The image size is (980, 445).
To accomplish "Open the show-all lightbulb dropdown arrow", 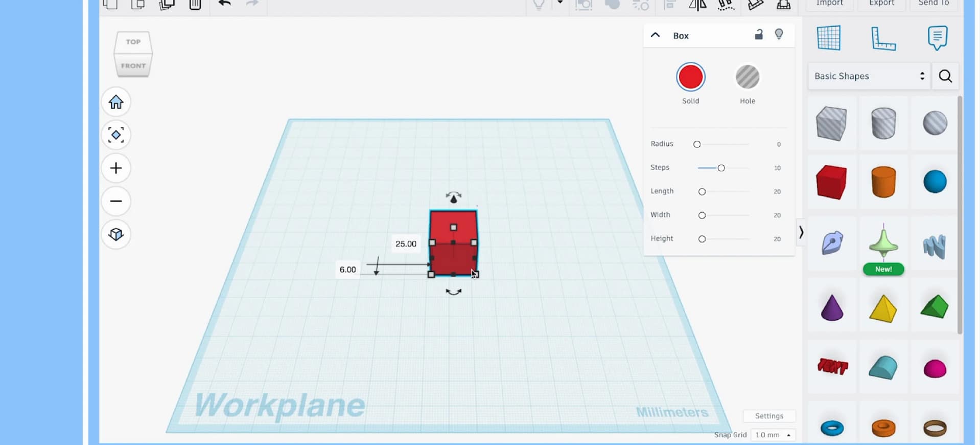I will click(560, 3).
